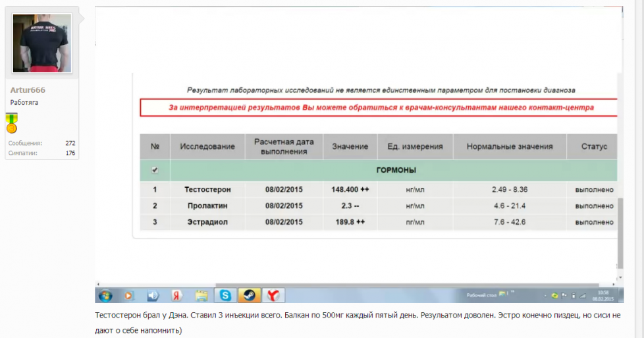644x338 pixels.
Task: Open the Yandex Я taskbar icon
Action: (176, 295)
